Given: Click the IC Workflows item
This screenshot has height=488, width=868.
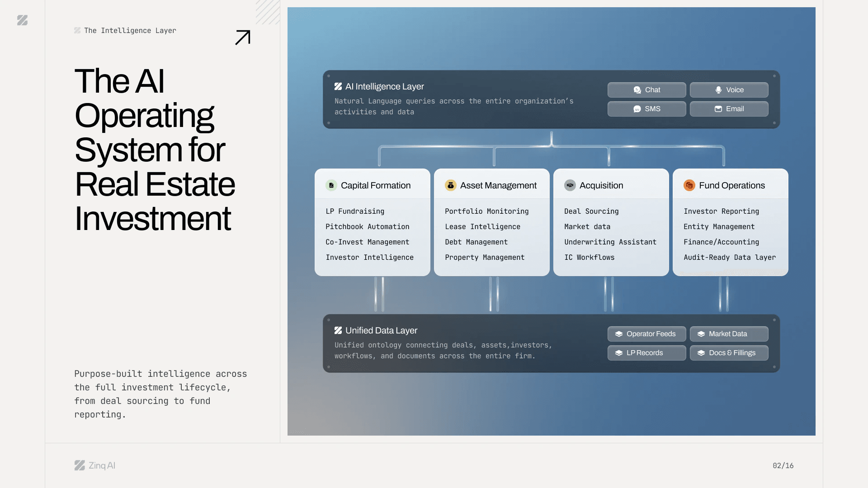Looking at the screenshot, I should 590,258.
